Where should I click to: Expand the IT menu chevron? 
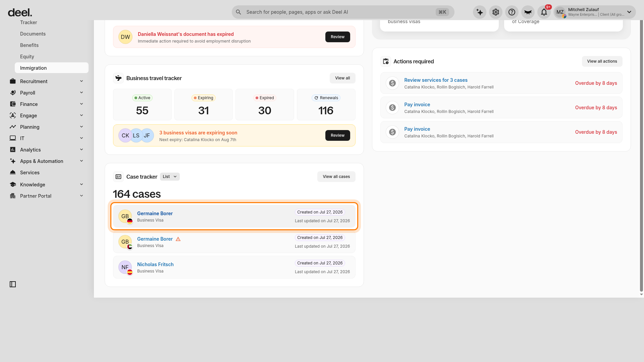pyautogui.click(x=82, y=138)
